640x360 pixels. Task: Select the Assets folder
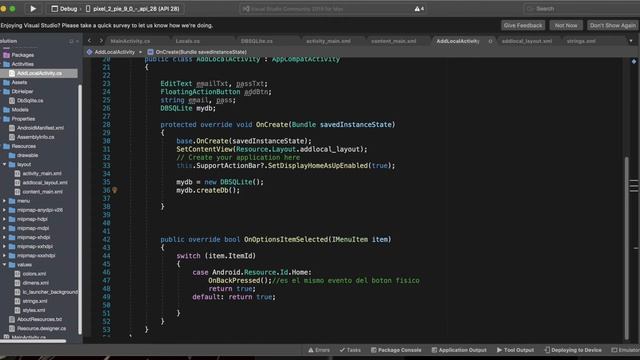(19, 82)
